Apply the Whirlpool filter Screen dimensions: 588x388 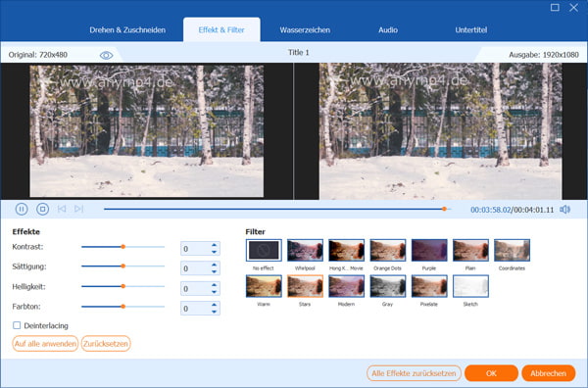[305, 250]
